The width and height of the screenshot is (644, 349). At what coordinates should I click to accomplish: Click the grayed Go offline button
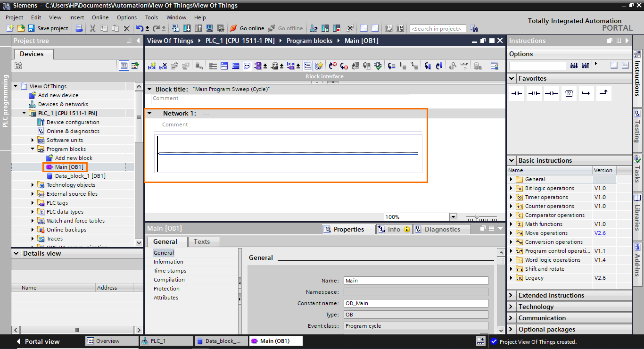point(286,28)
